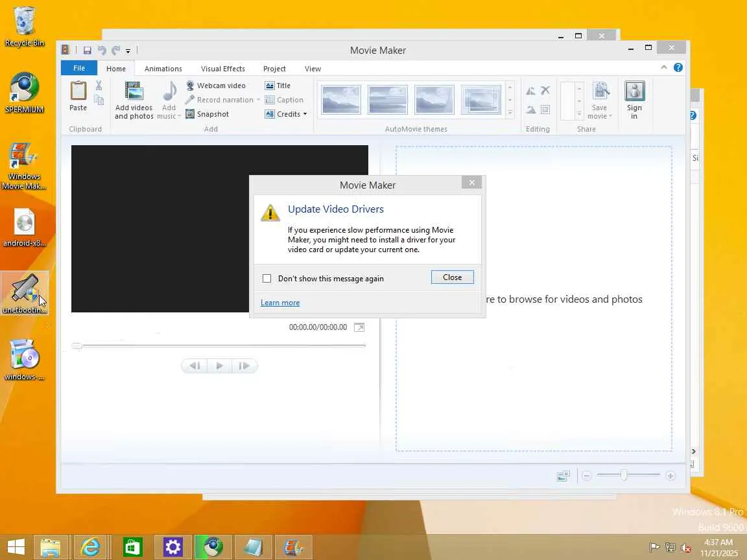Click the Cut scissors icon

tap(99, 86)
